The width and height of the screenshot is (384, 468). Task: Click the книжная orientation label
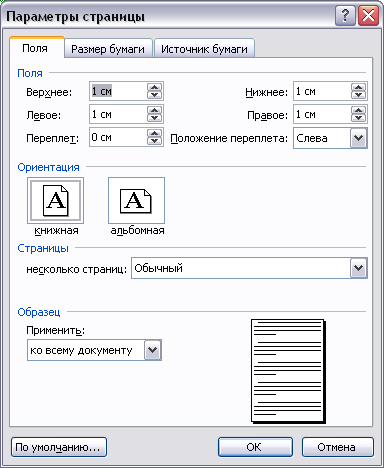pyautogui.click(x=56, y=230)
